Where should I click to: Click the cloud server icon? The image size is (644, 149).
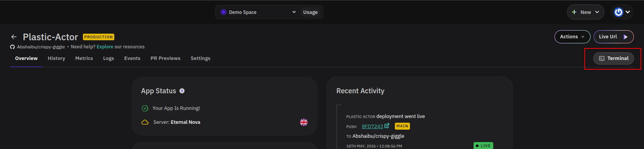145,122
